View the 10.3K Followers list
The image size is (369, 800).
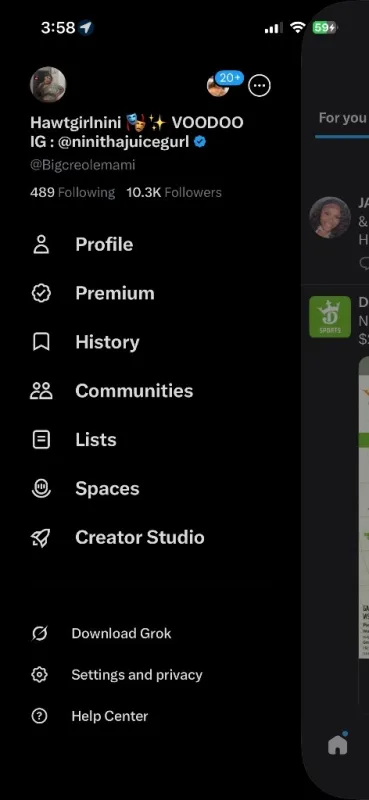click(174, 192)
